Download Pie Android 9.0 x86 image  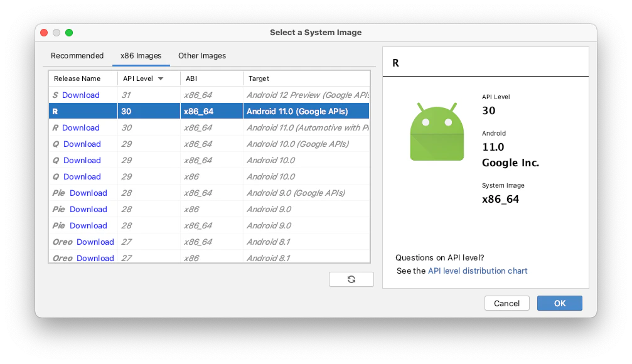(x=88, y=209)
